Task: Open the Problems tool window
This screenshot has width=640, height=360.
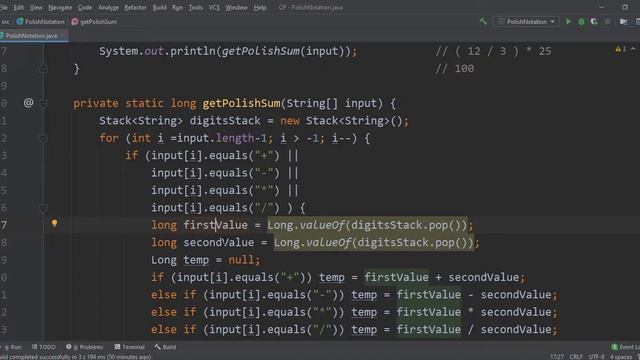Action: [x=84, y=347]
